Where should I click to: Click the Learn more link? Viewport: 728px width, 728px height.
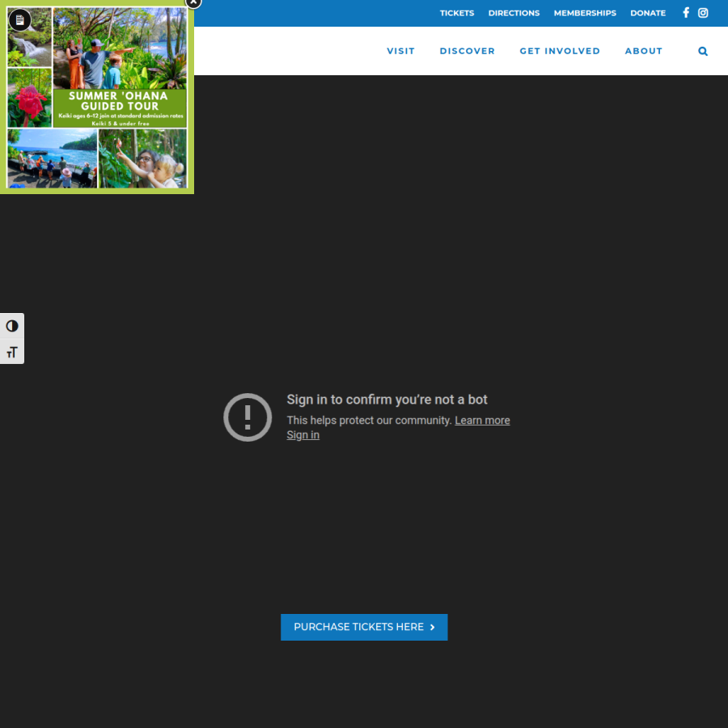pos(482,420)
